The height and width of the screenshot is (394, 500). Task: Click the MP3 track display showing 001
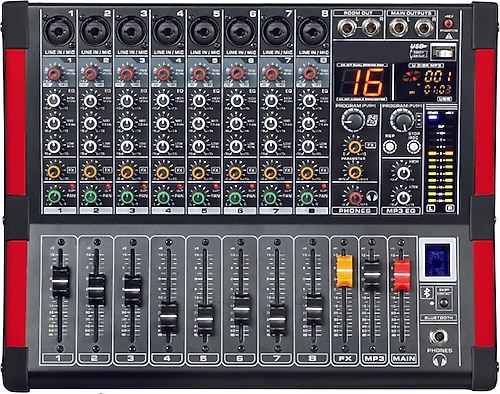click(x=437, y=77)
